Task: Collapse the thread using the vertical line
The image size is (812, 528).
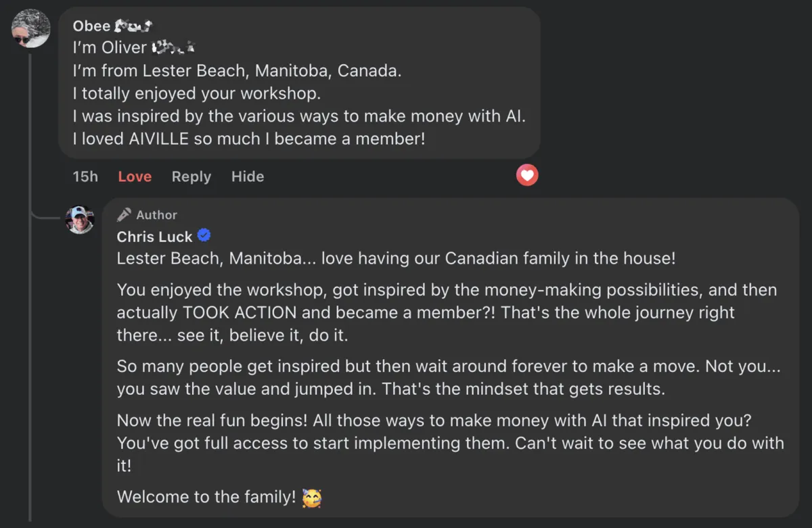Action: [x=30, y=338]
